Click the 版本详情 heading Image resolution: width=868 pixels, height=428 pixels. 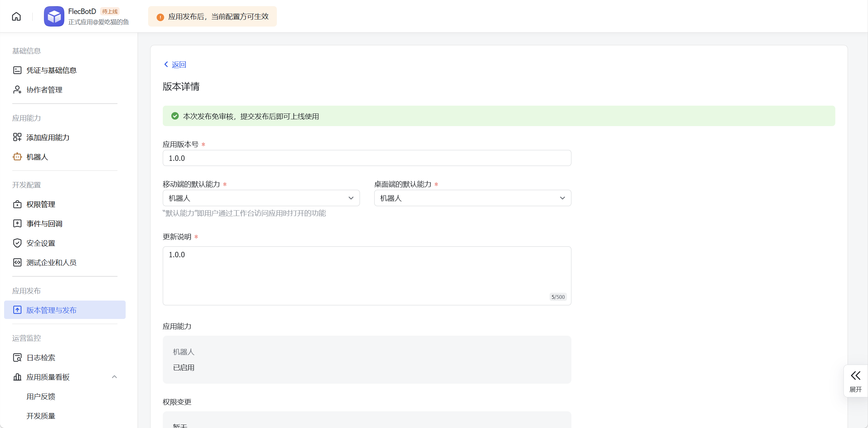(x=181, y=87)
